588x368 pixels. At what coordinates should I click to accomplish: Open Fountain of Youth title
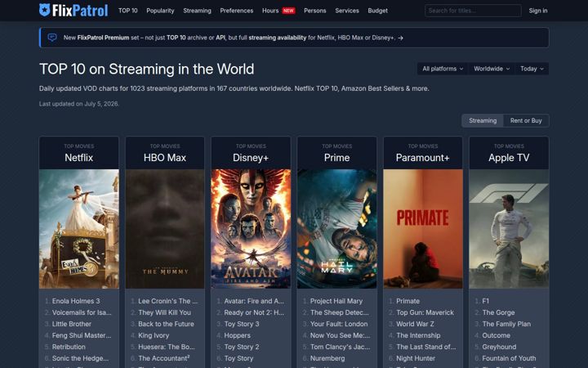(x=509, y=358)
